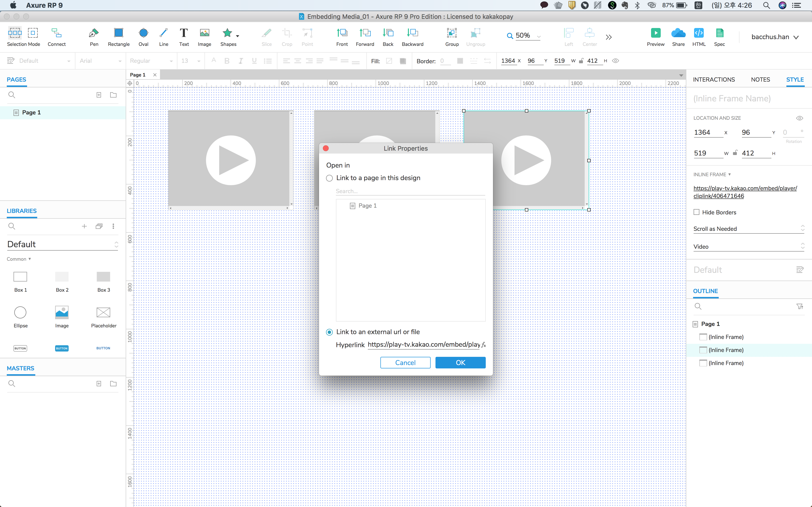
Task: Check the Hide Borders checkbox
Action: pos(696,212)
